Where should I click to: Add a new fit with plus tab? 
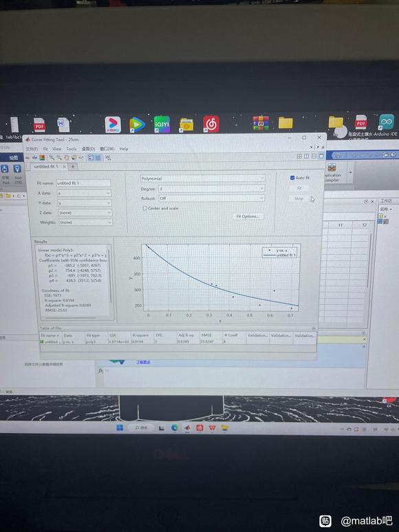[72, 167]
